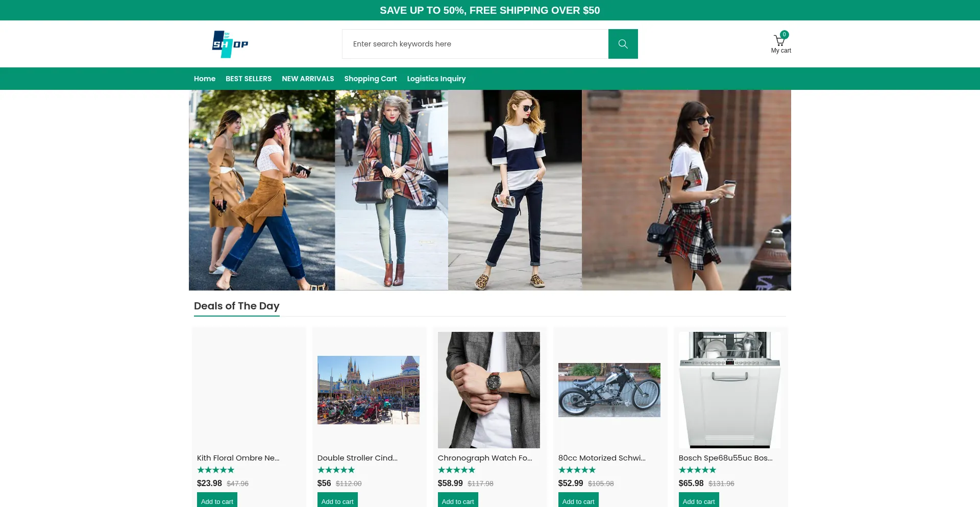Open NEW ARRIVALS menu item
This screenshot has width=980, height=507.
pyautogui.click(x=308, y=79)
